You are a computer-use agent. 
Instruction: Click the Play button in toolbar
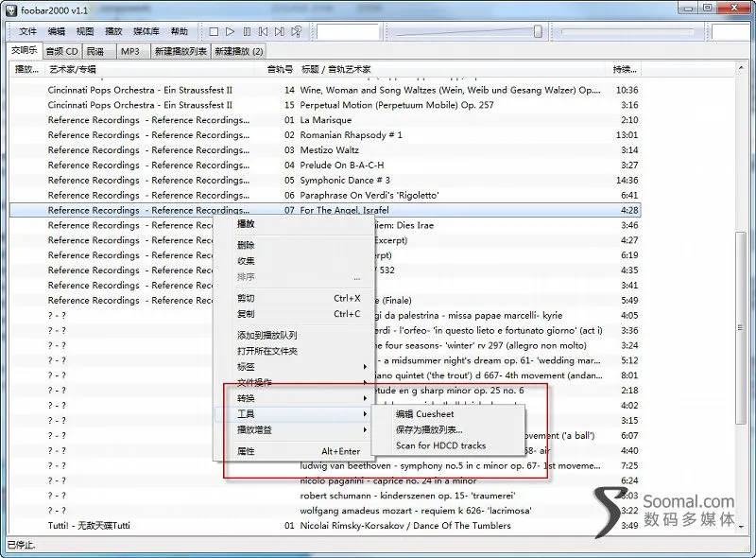[230, 32]
